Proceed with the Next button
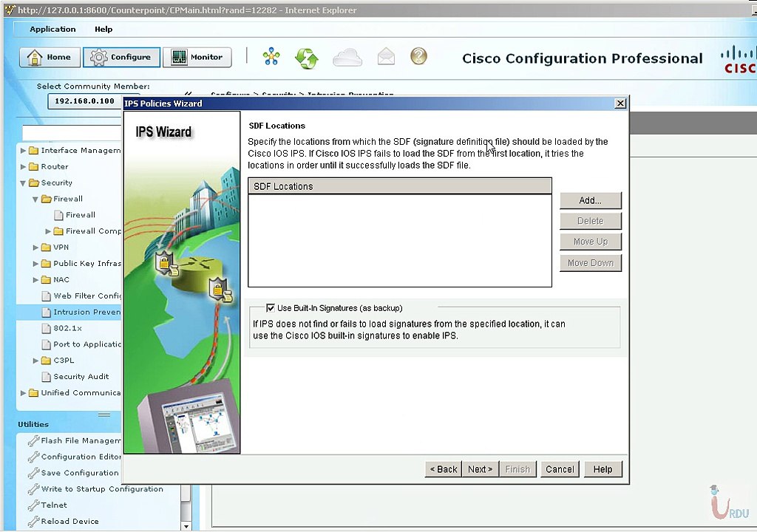Screen dimensions: 757x532 [x=480, y=469]
